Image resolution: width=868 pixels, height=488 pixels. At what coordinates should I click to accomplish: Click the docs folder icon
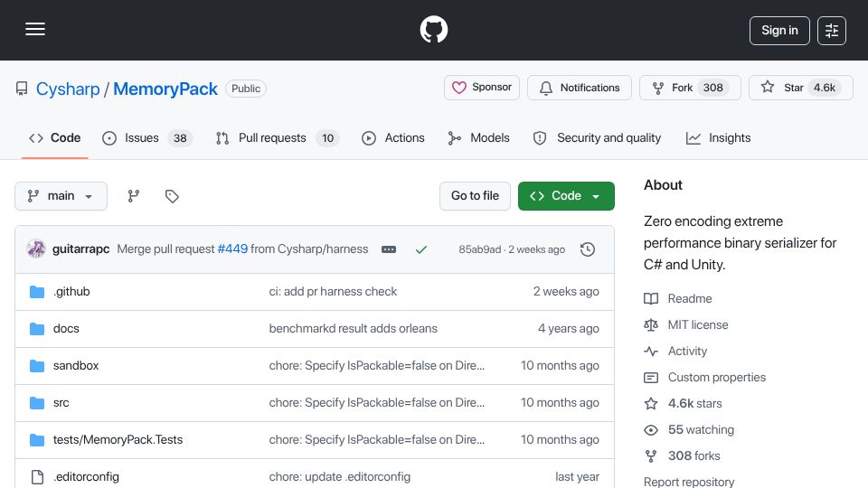37,329
